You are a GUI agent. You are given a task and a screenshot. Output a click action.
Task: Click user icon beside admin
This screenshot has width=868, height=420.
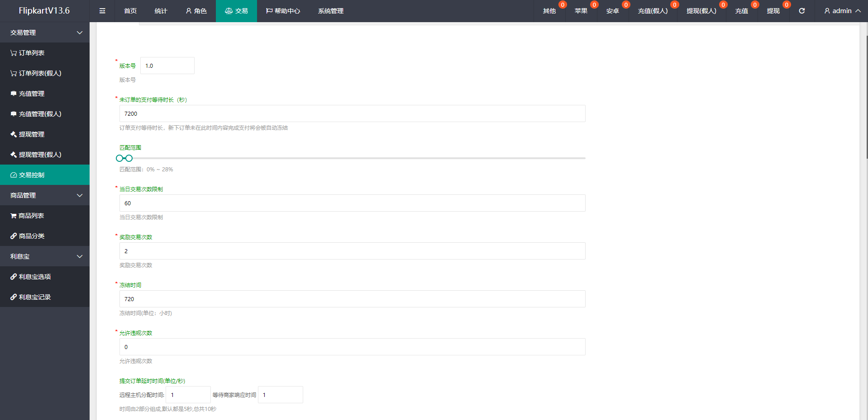pyautogui.click(x=827, y=11)
